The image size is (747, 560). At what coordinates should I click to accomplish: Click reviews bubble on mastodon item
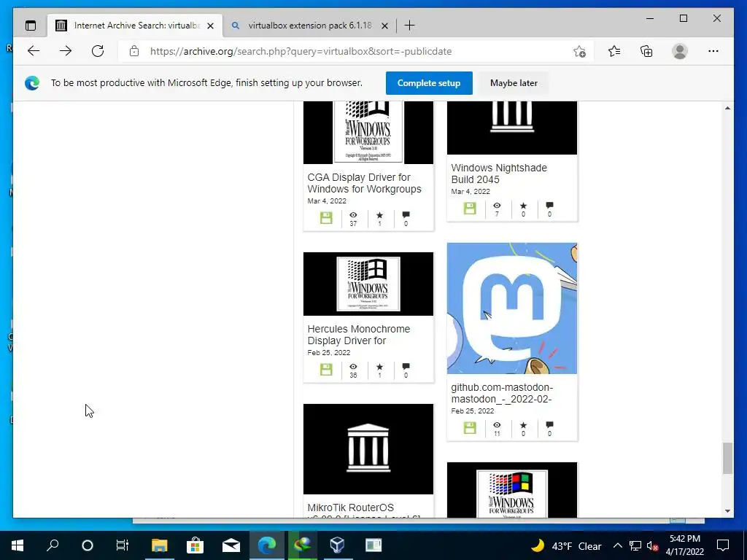pyautogui.click(x=550, y=425)
